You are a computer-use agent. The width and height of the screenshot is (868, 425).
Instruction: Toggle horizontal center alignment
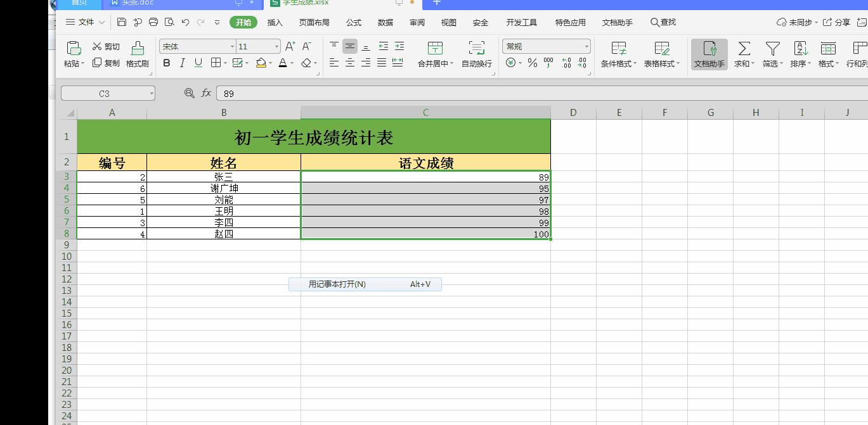click(x=350, y=63)
